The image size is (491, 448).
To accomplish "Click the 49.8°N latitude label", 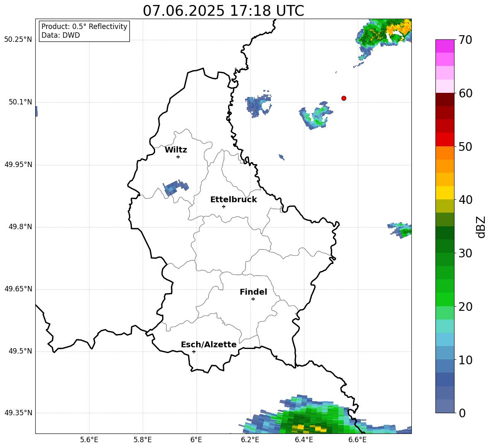I will (20, 227).
